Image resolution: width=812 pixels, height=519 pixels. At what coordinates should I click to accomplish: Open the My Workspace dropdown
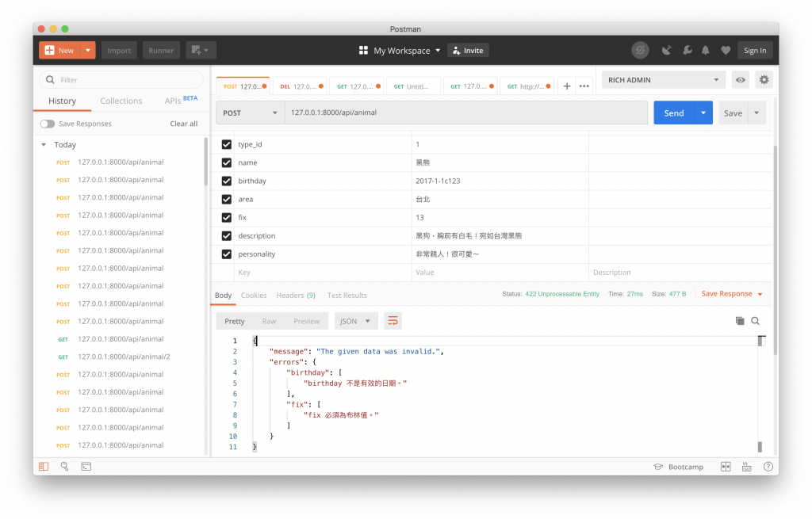pyautogui.click(x=406, y=50)
